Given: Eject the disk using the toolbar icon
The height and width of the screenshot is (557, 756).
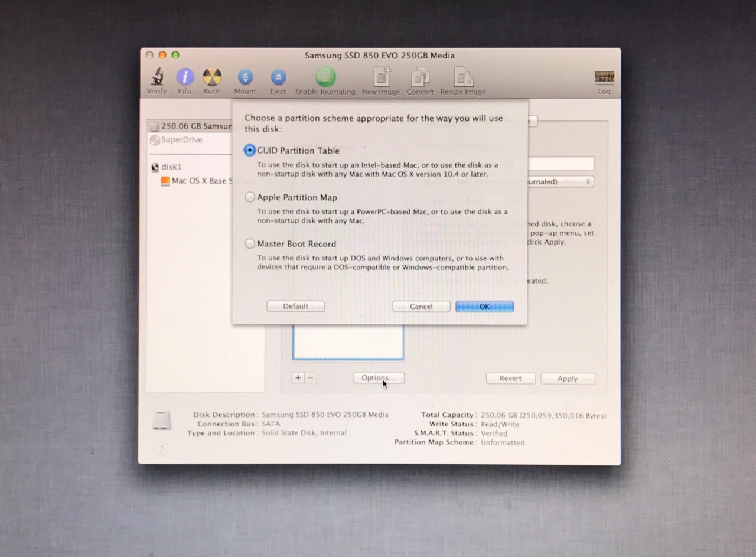Looking at the screenshot, I should pyautogui.click(x=278, y=77).
